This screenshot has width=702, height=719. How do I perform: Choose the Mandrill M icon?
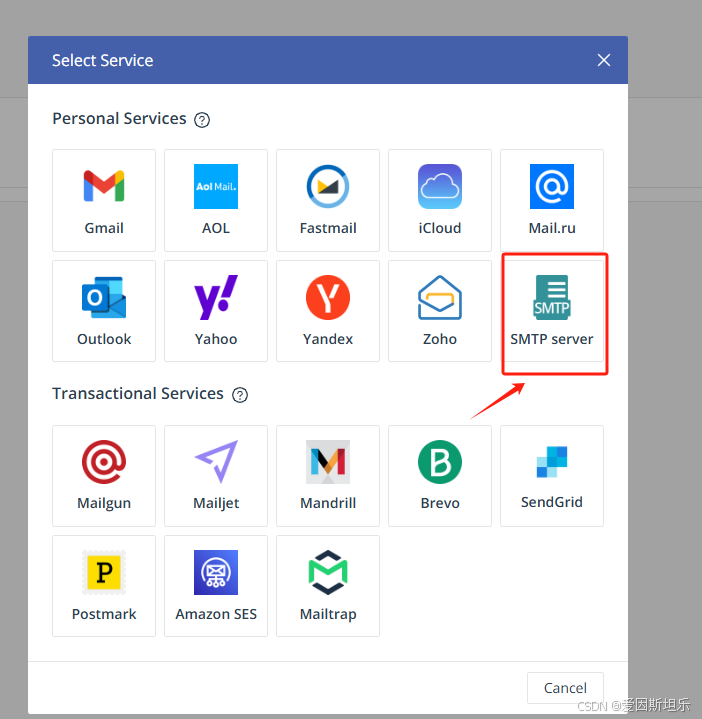[x=328, y=462]
